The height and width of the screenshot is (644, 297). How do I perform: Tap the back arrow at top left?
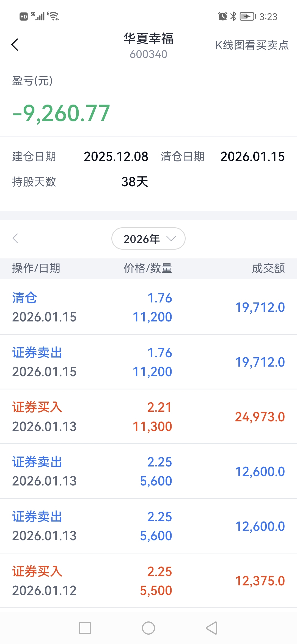(15, 45)
